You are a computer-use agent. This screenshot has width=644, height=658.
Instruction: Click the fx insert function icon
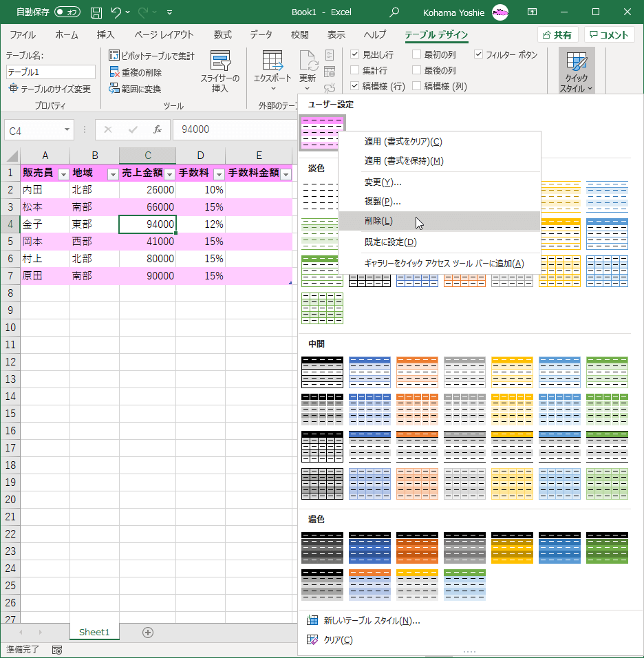point(158,129)
